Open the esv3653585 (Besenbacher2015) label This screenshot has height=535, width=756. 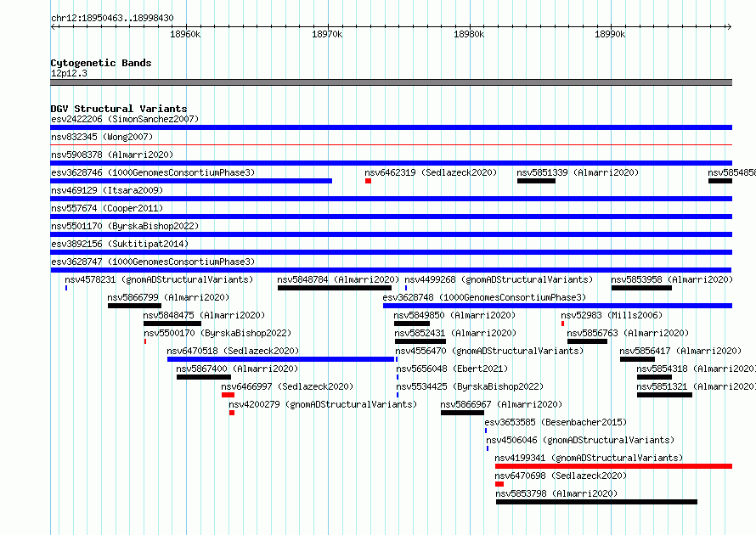point(556,422)
